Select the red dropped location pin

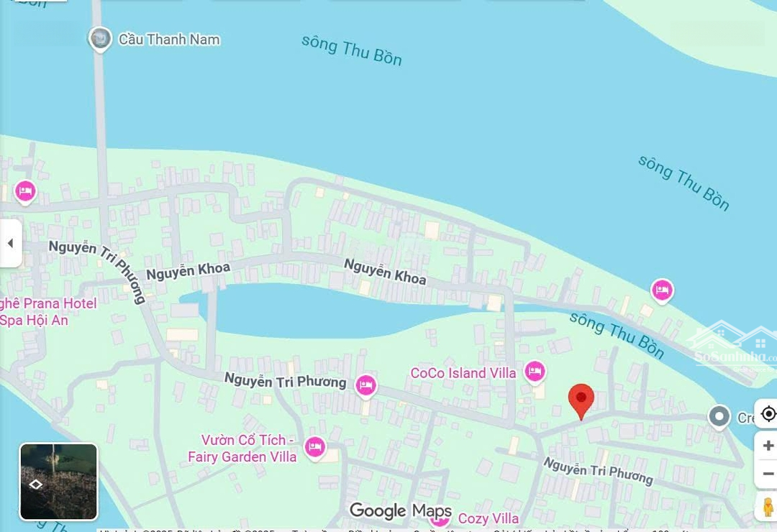[581, 401]
